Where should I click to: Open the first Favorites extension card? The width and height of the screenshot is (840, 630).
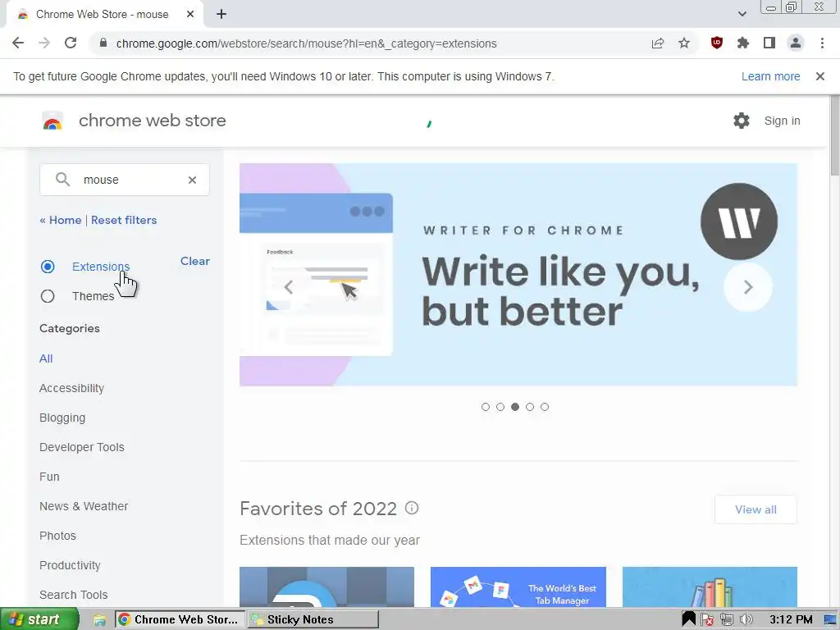[326, 587]
